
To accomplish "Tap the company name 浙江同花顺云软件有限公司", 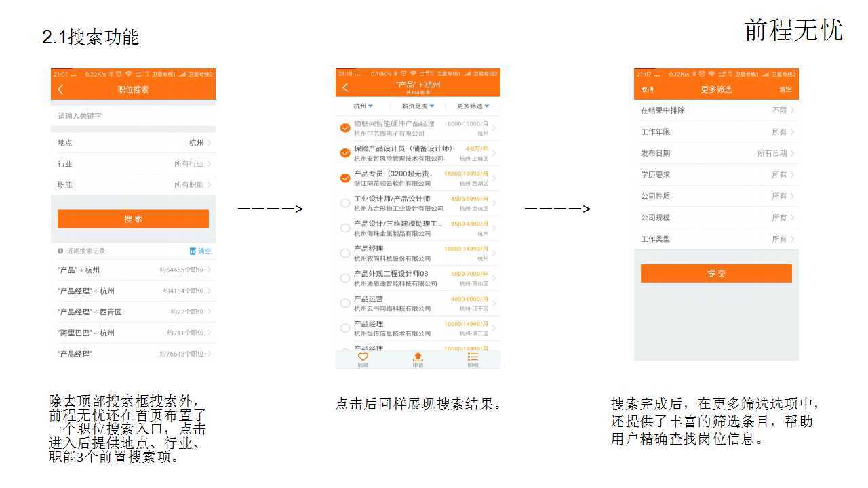I will (393, 184).
